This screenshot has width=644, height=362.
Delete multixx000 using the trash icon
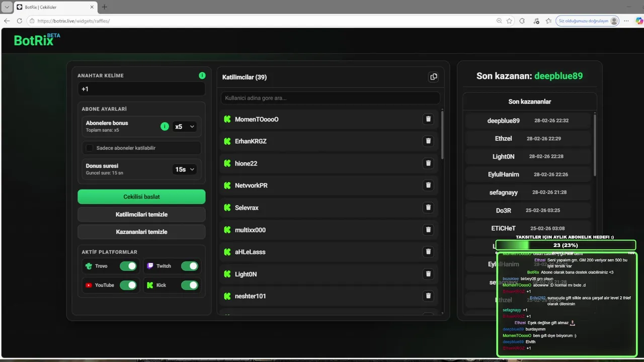click(428, 230)
